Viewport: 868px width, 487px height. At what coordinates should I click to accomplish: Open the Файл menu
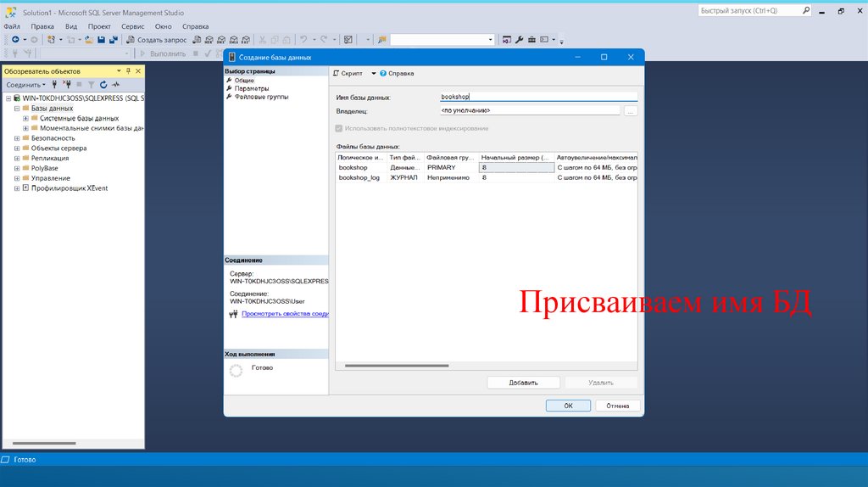[x=12, y=26]
